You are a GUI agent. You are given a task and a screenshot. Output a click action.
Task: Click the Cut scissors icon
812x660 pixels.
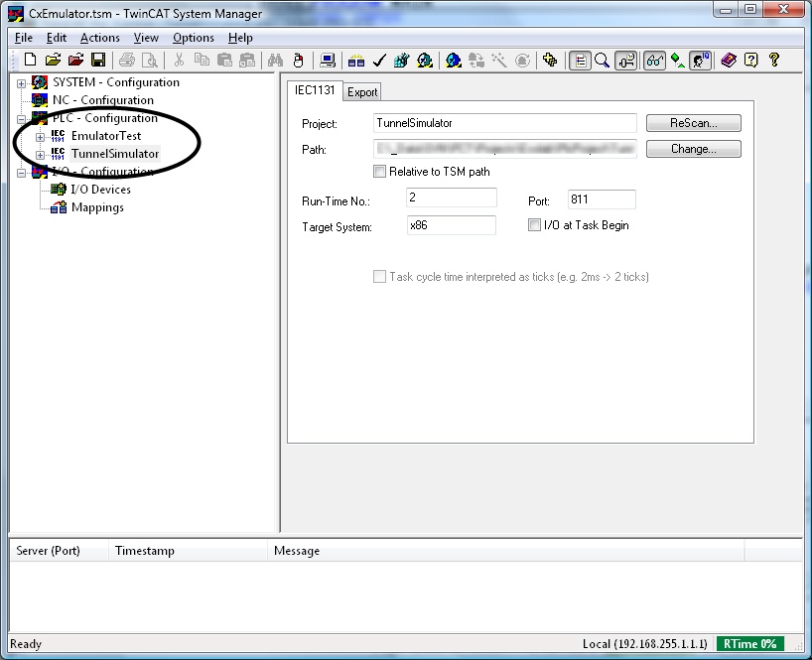point(180,61)
